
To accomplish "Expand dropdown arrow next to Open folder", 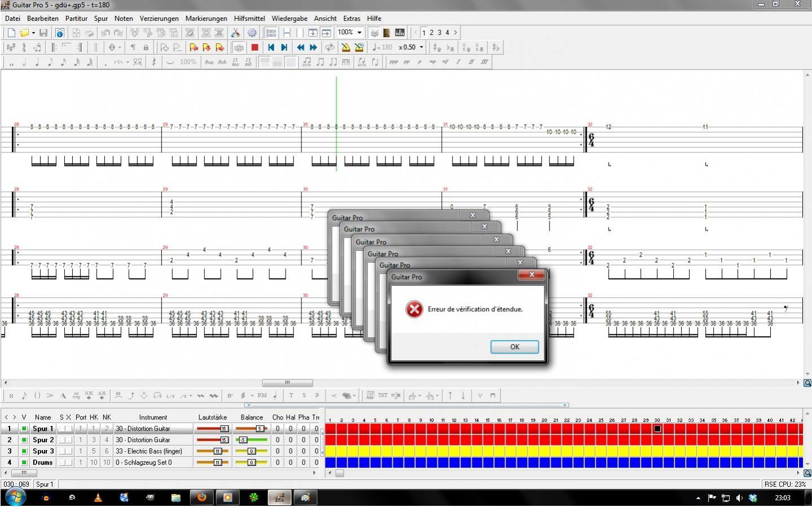I will point(33,33).
